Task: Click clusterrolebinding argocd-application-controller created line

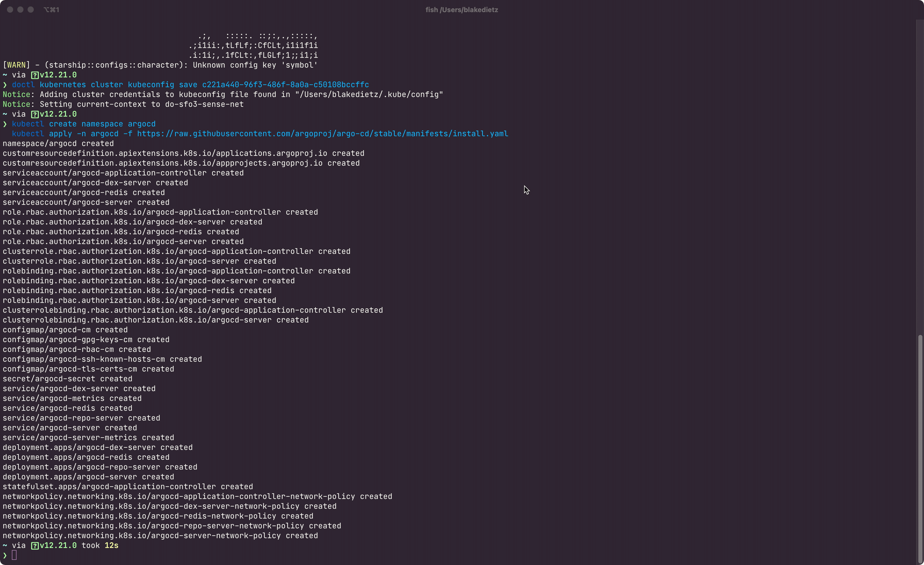Action: coord(193,310)
